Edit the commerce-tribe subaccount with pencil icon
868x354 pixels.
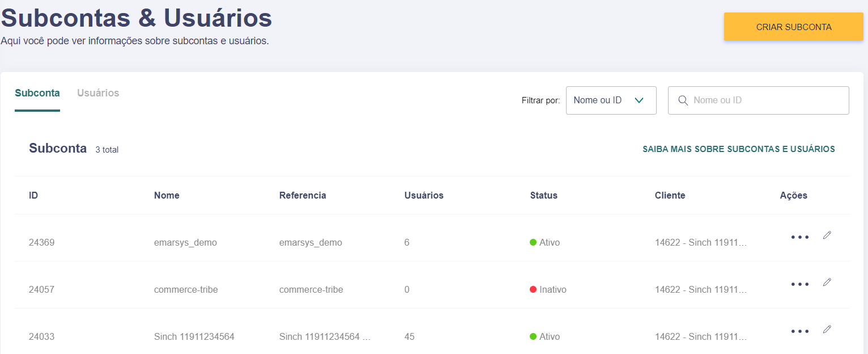pyautogui.click(x=827, y=282)
